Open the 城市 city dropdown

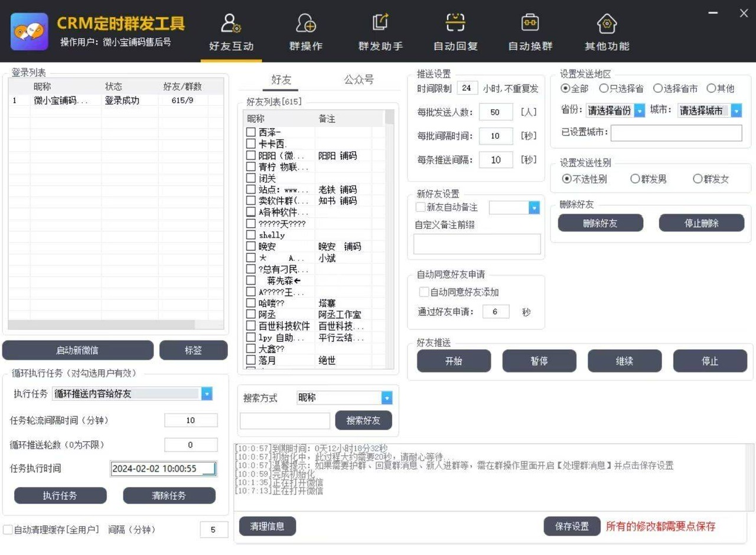[x=736, y=110]
